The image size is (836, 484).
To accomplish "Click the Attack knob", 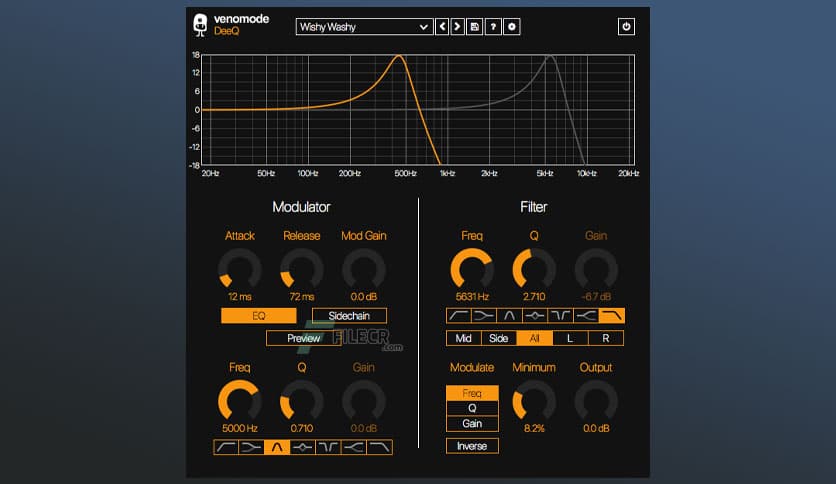I will coord(240,269).
